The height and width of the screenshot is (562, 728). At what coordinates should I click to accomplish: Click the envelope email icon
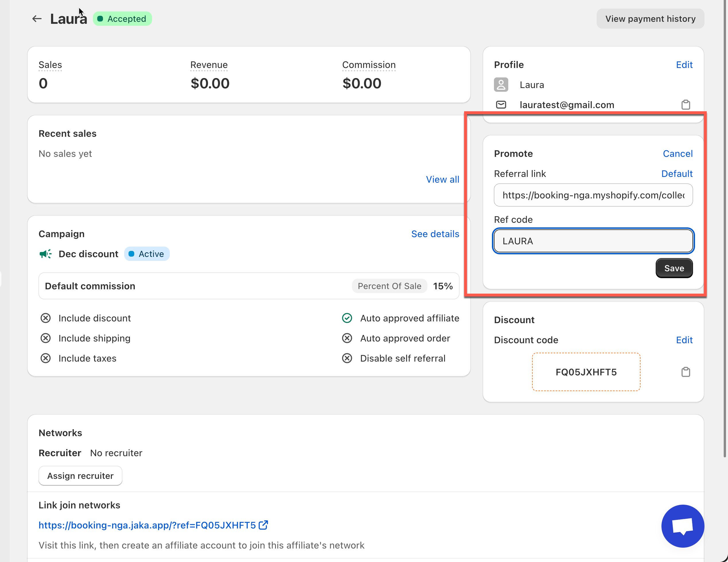click(501, 105)
